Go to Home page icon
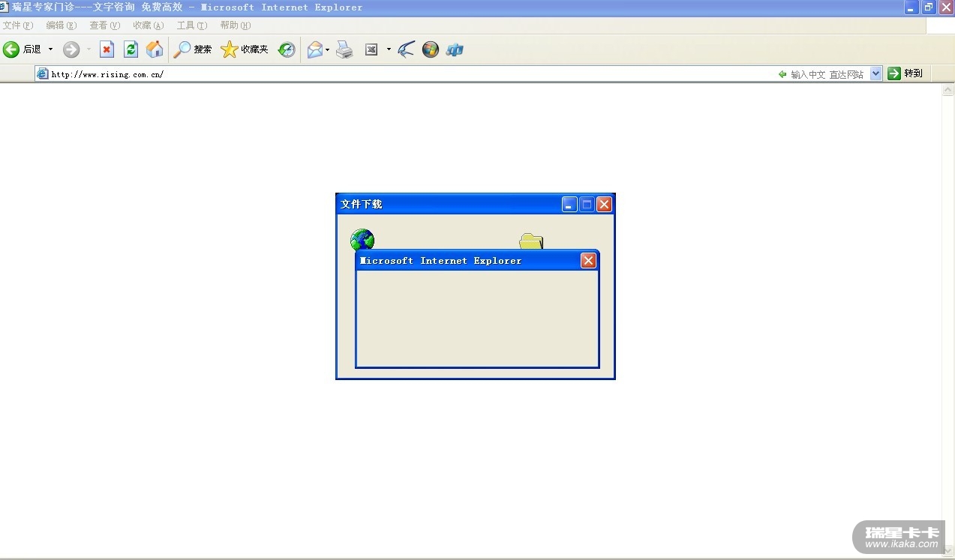 [x=155, y=49]
